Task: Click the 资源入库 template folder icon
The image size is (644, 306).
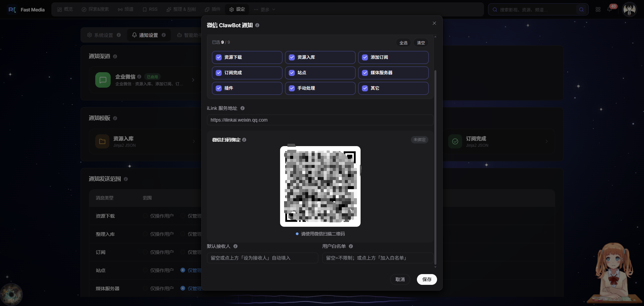Action: click(x=102, y=141)
